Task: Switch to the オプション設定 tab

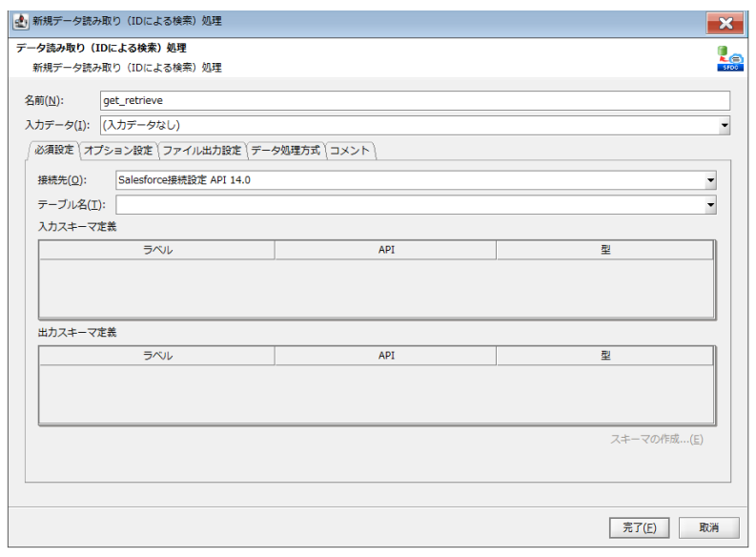Action: coord(118,151)
